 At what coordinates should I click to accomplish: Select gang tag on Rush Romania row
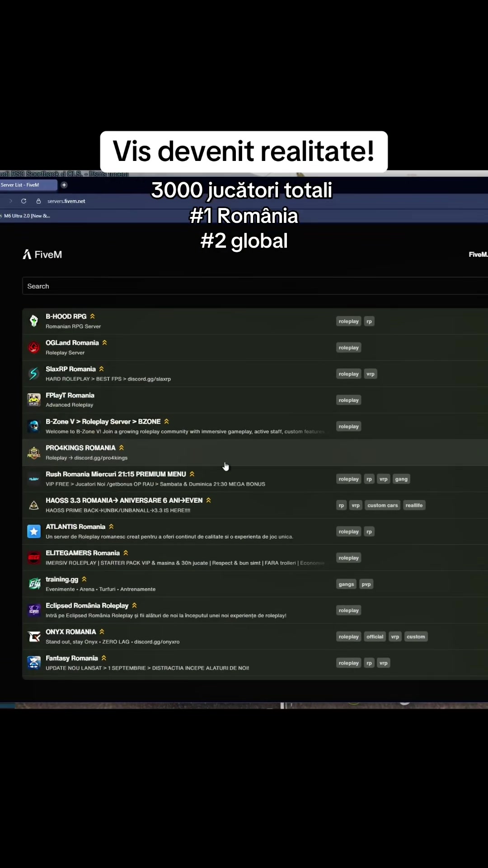click(401, 479)
